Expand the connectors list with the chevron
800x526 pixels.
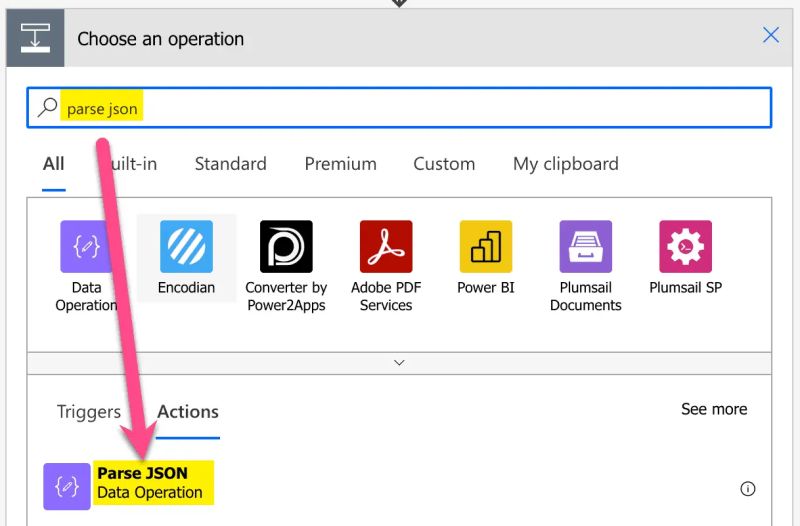click(399, 363)
